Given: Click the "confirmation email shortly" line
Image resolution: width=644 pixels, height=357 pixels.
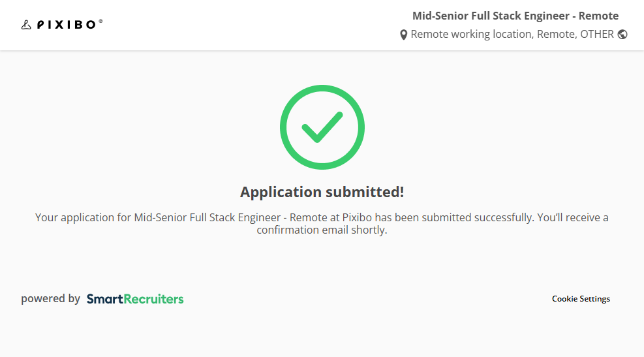Looking at the screenshot, I should click(x=322, y=230).
